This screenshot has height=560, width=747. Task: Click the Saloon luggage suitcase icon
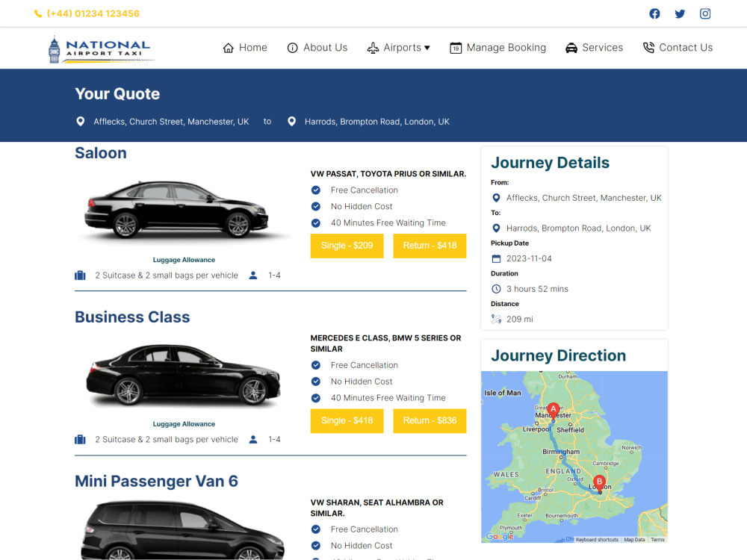tap(80, 276)
